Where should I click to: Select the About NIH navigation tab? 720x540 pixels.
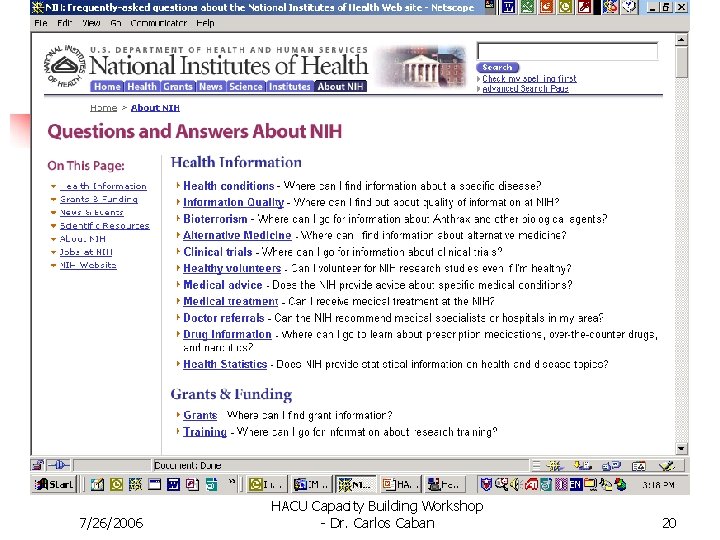click(x=340, y=86)
